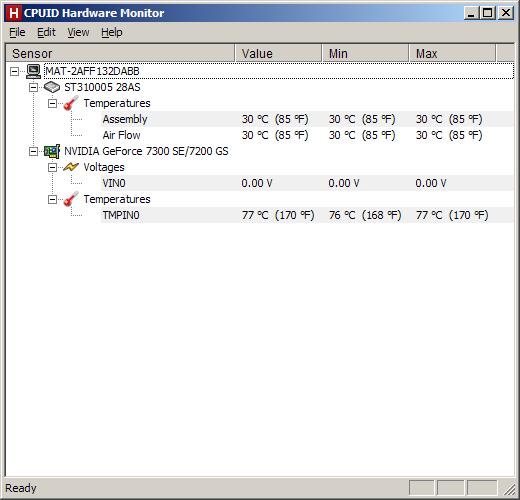
Task: Open the Help menu
Action: point(112,32)
